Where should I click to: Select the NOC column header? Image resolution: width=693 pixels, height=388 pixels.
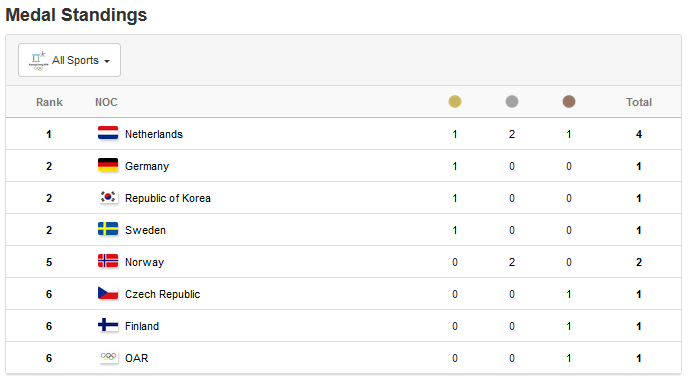pos(106,102)
